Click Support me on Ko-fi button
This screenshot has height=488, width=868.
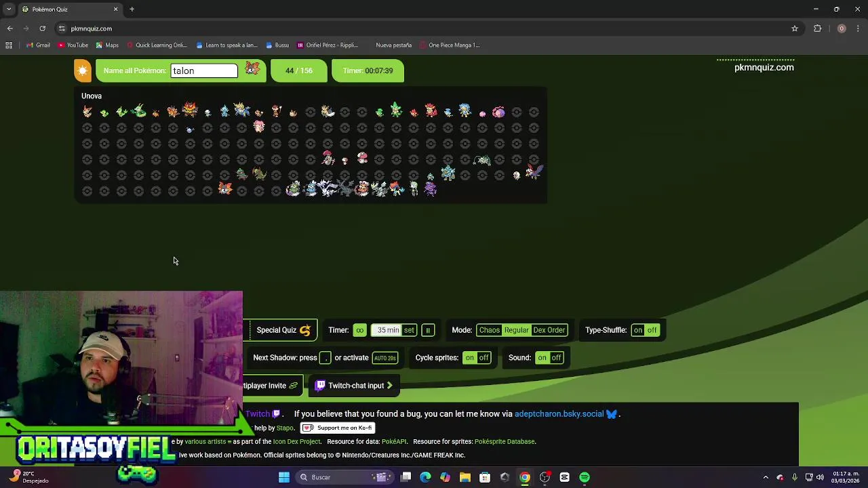point(338,428)
